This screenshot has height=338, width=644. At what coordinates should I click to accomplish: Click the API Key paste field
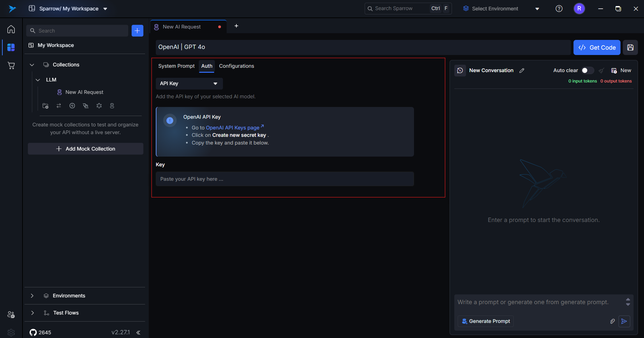coord(285,179)
